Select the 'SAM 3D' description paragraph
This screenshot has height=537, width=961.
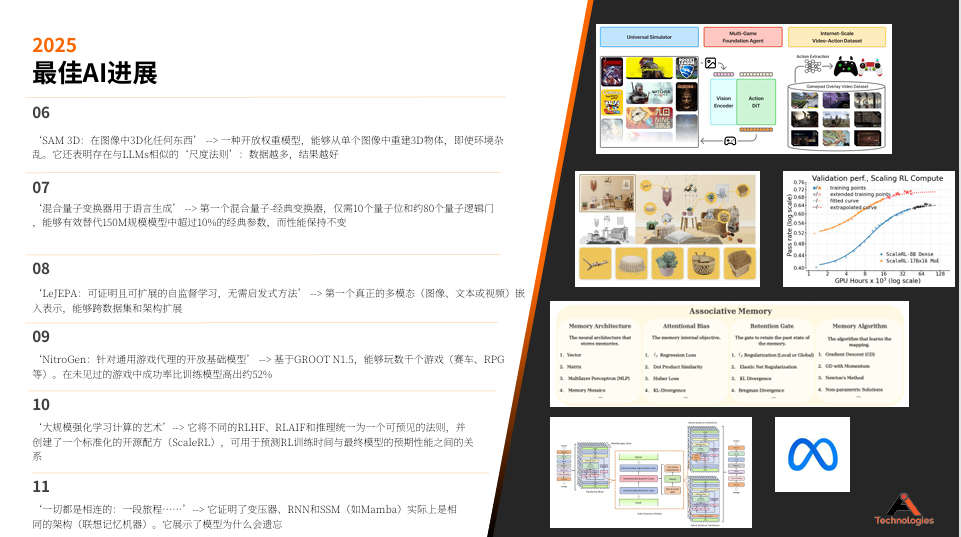point(268,147)
